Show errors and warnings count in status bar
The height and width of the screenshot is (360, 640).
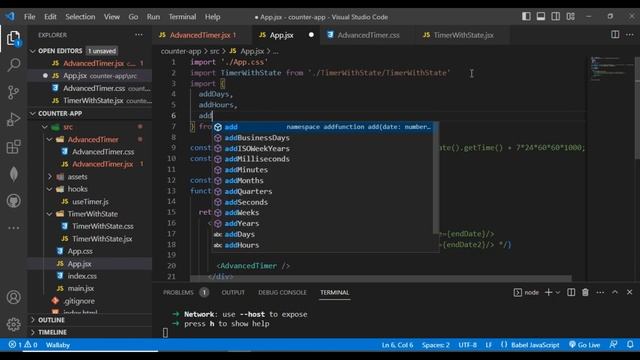(23, 345)
